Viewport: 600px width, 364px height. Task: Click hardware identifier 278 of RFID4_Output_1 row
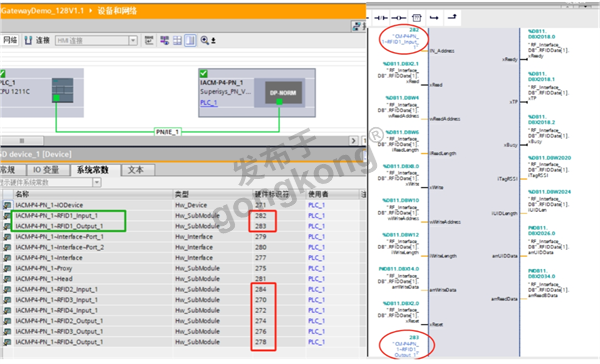pos(261,342)
